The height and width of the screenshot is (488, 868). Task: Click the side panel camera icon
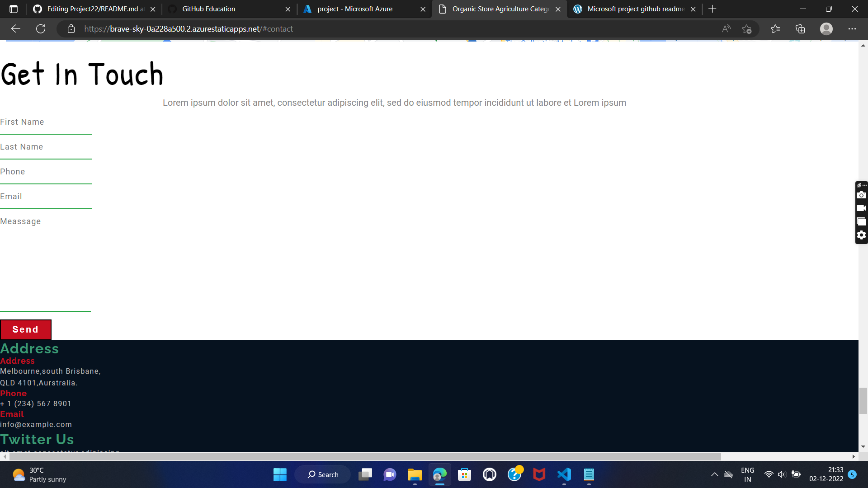coord(861,195)
